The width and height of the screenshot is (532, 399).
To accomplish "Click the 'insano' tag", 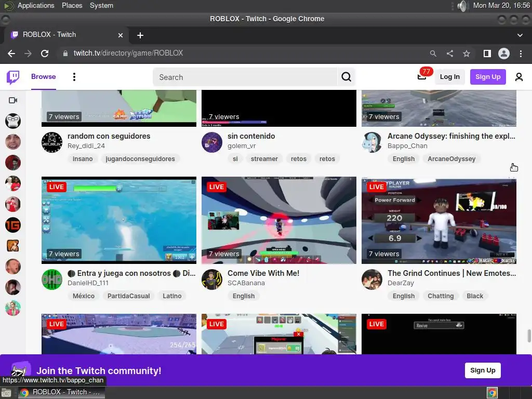I will (83, 159).
